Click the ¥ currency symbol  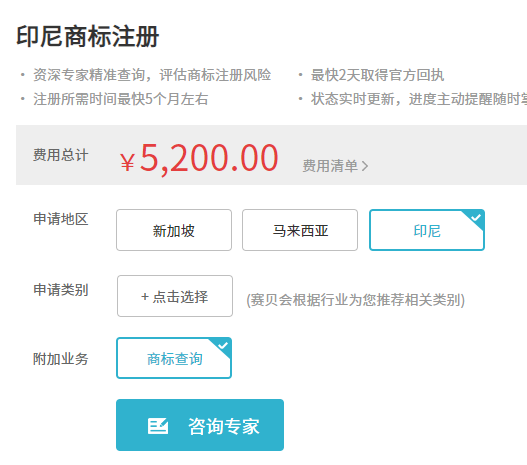127,162
